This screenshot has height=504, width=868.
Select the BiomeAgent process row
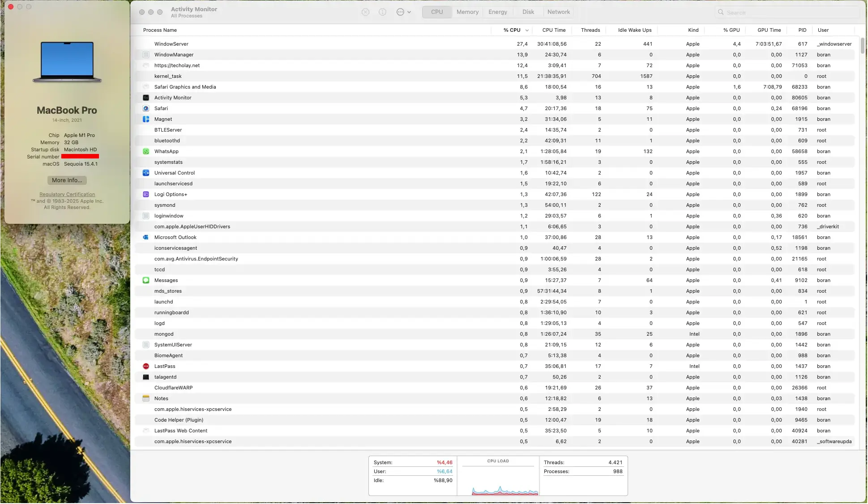[x=495, y=355]
